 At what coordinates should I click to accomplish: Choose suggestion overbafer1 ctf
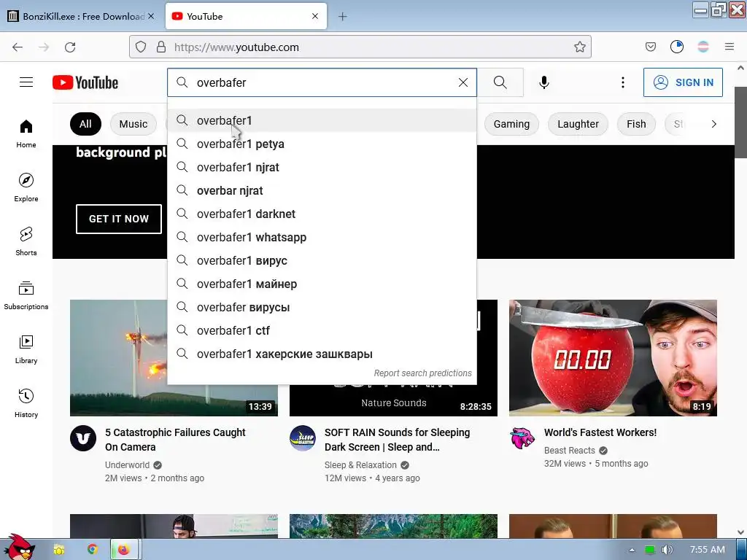tap(322, 330)
